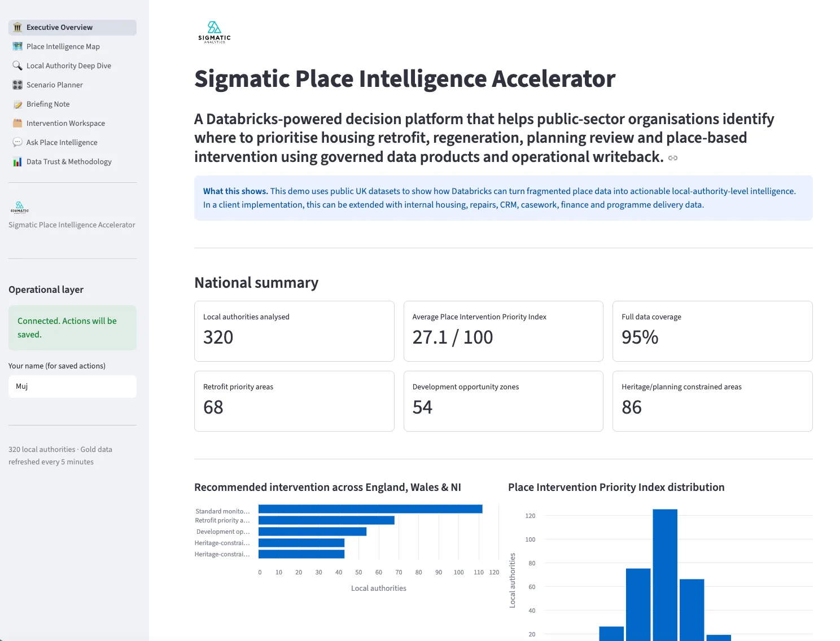Click the Retrofit priority areas metric card
The image size is (840, 641).
294,401
